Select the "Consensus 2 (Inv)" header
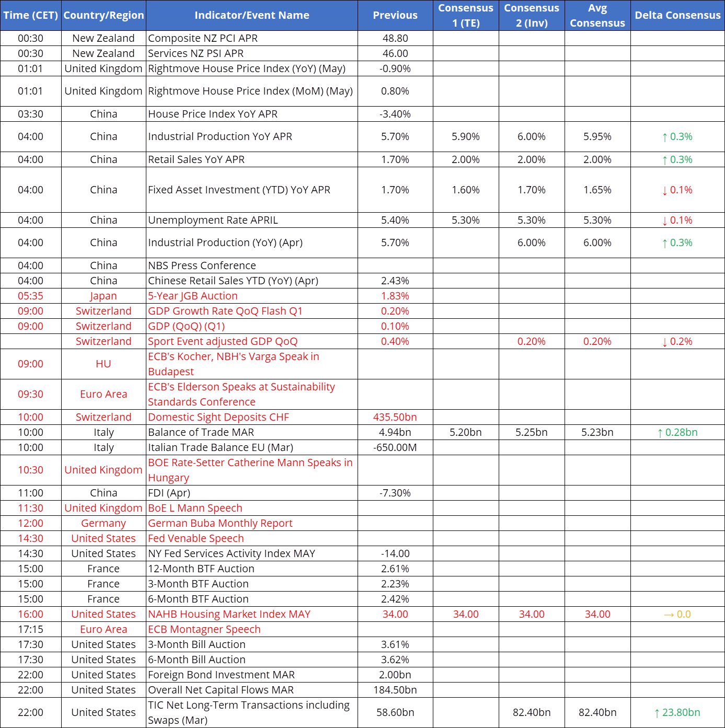 532,15
